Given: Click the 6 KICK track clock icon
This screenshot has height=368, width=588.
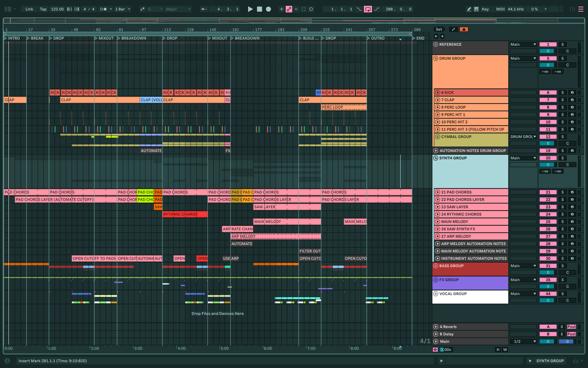Looking at the screenshot, I should pyautogui.click(x=572, y=93).
